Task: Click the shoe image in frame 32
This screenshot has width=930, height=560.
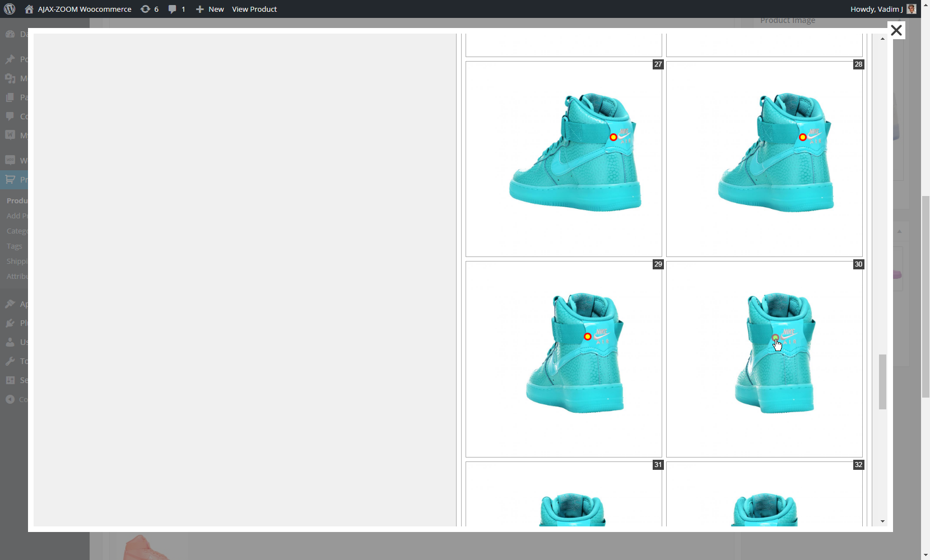Action: [x=764, y=510]
